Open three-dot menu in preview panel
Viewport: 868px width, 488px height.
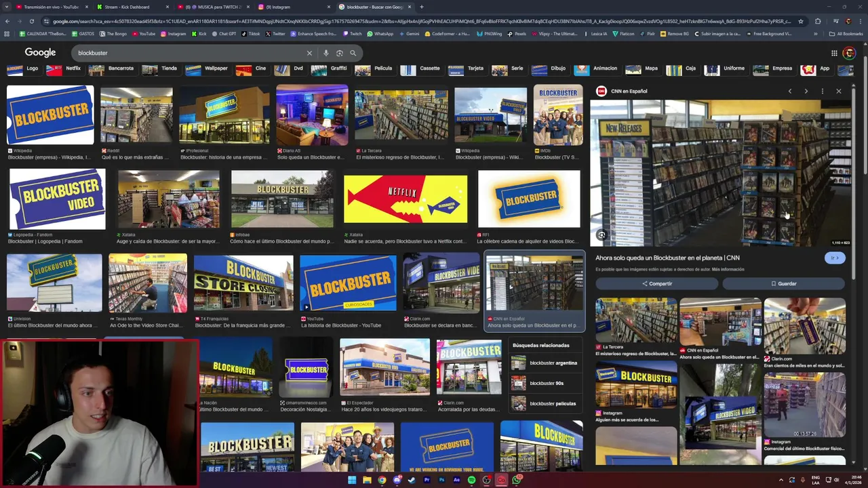(x=822, y=91)
